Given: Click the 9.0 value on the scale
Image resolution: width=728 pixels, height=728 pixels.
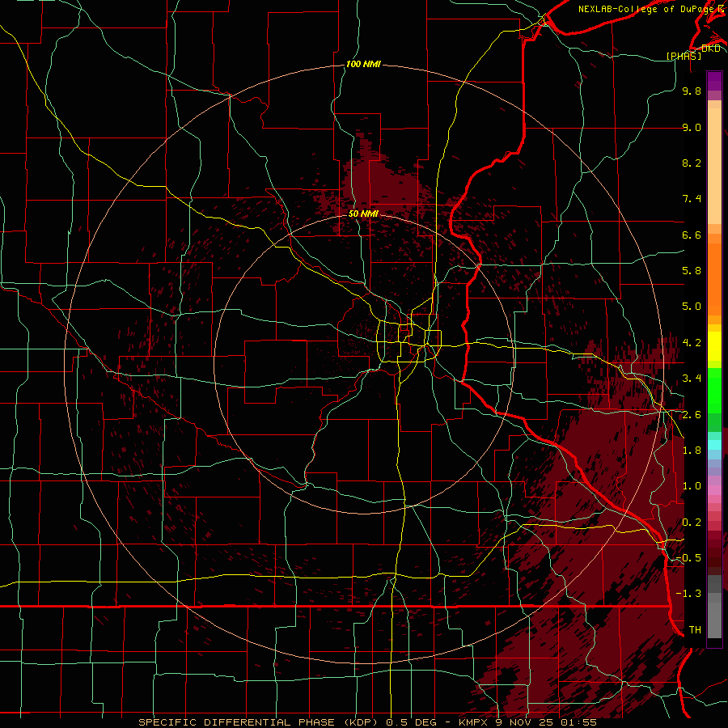Looking at the screenshot, I should pyautogui.click(x=692, y=127).
